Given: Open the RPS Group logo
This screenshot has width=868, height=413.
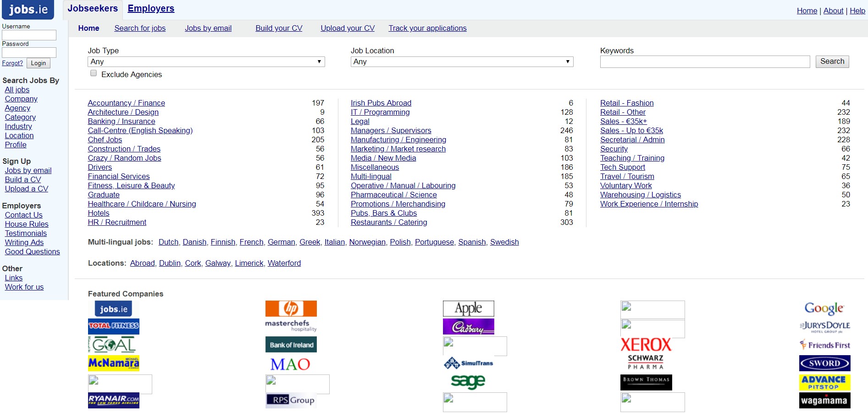Looking at the screenshot, I should click(x=291, y=400).
